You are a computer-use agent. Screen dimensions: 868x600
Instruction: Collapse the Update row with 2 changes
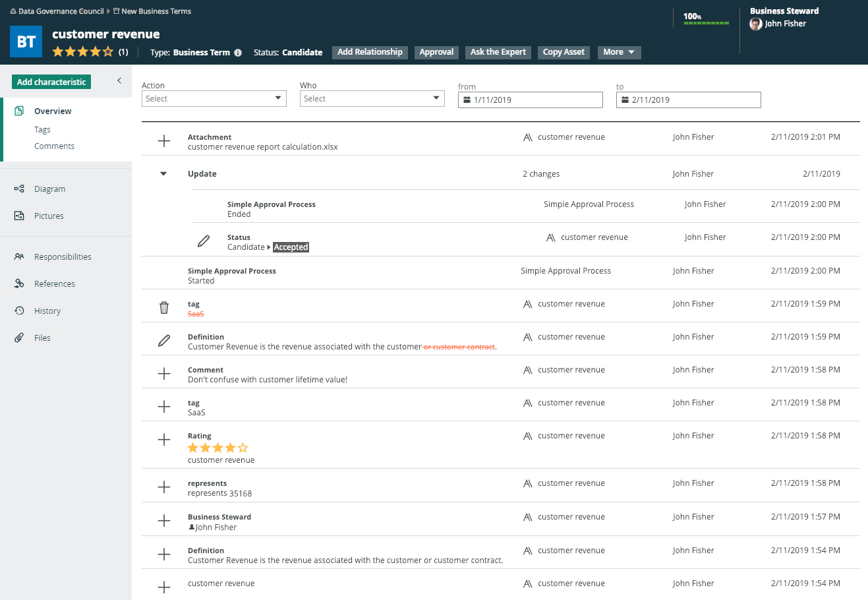163,174
